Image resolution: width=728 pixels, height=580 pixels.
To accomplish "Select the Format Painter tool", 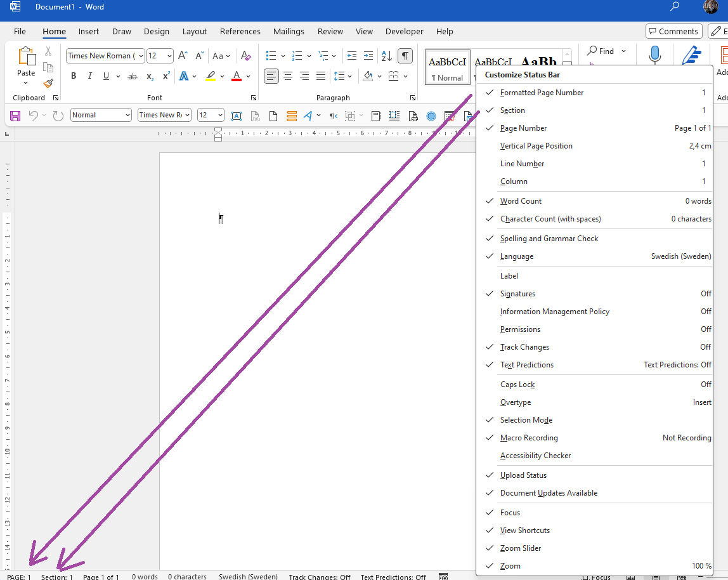I will [x=48, y=83].
